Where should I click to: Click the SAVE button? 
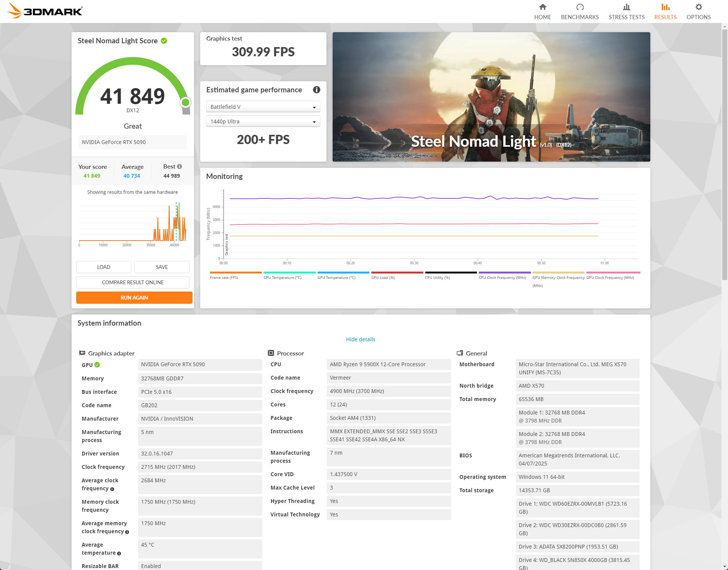[162, 267]
